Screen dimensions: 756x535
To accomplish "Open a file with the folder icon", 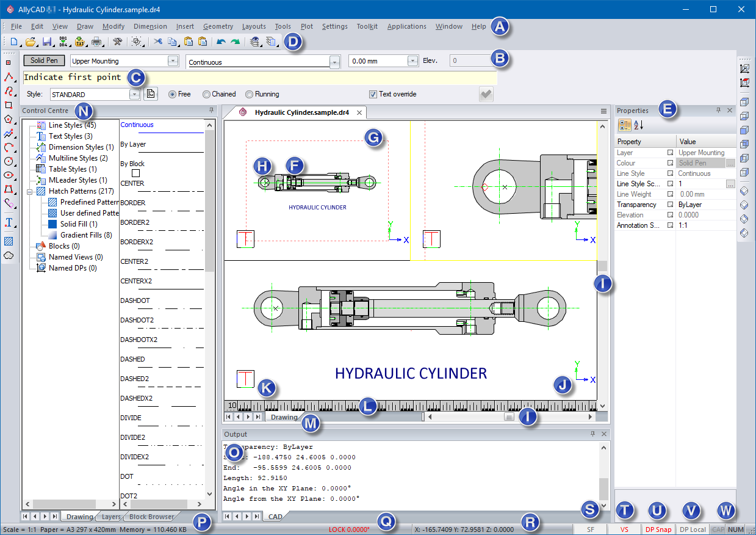I will coord(30,42).
